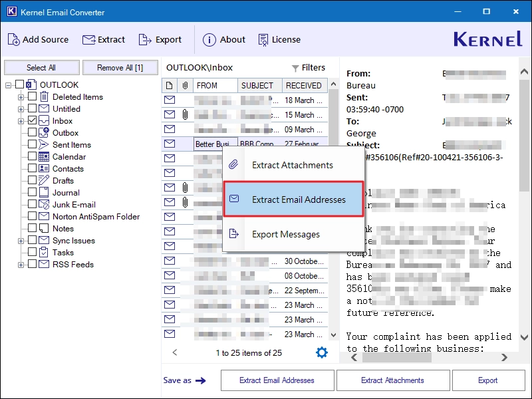Sort by the FROM column header

click(x=215, y=86)
